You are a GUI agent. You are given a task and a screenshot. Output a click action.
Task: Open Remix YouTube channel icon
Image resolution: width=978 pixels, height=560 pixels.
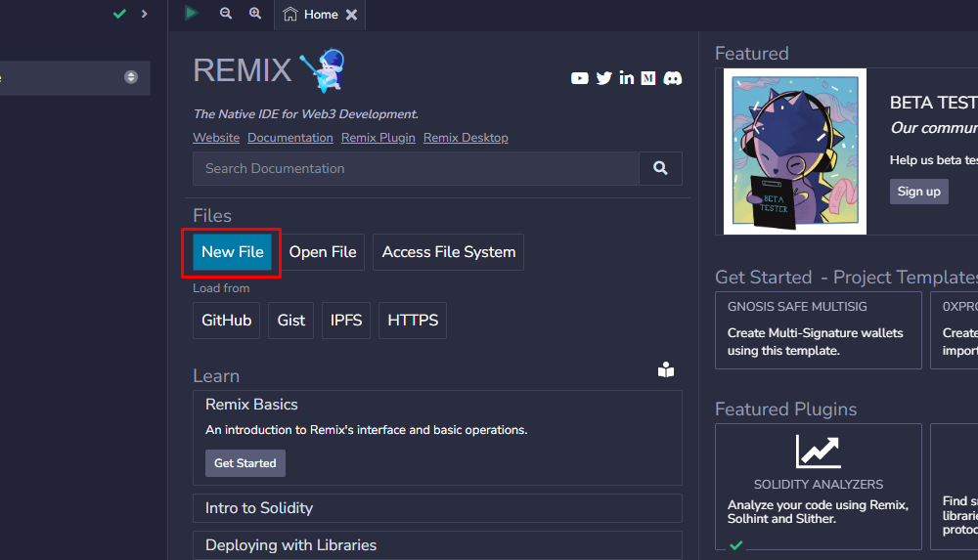point(579,78)
